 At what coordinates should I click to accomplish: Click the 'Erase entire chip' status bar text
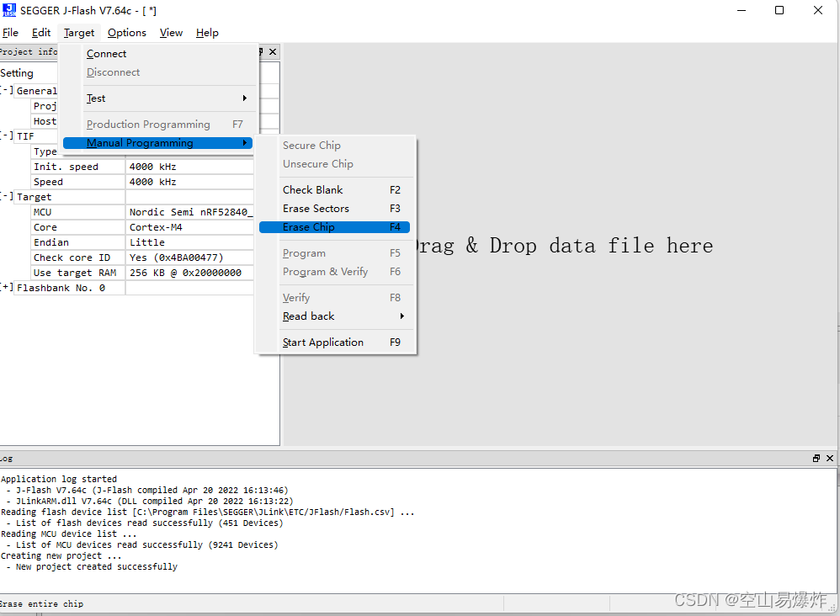(x=42, y=603)
